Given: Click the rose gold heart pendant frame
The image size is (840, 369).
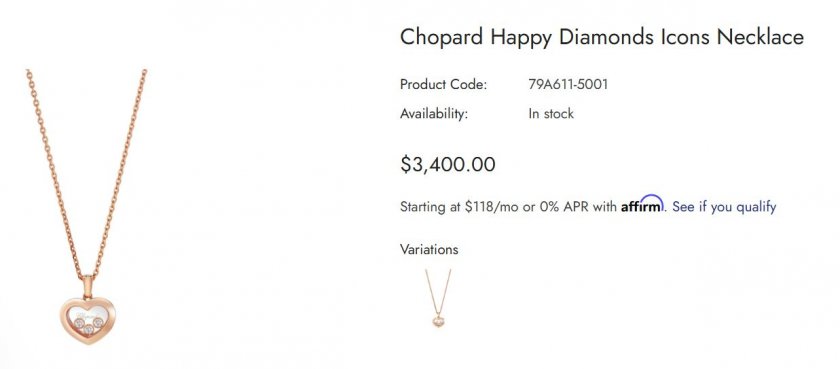Looking at the screenshot, I should (87, 320).
